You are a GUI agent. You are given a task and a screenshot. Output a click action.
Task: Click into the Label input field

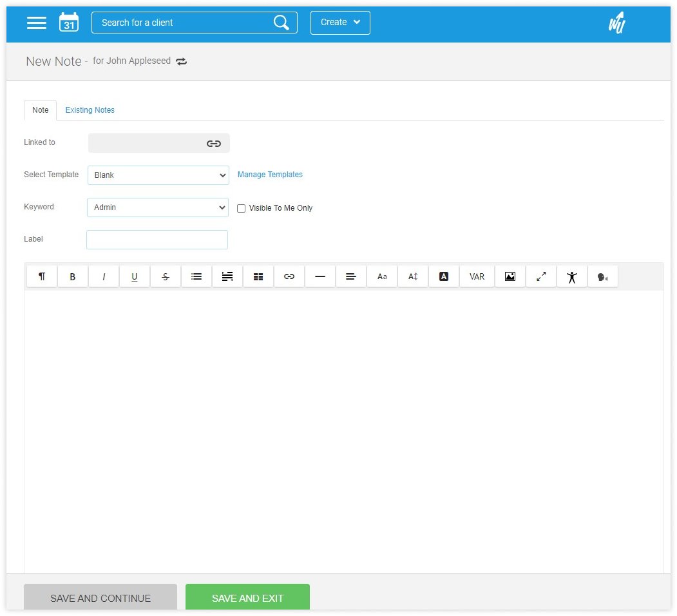tap(157, 240)
